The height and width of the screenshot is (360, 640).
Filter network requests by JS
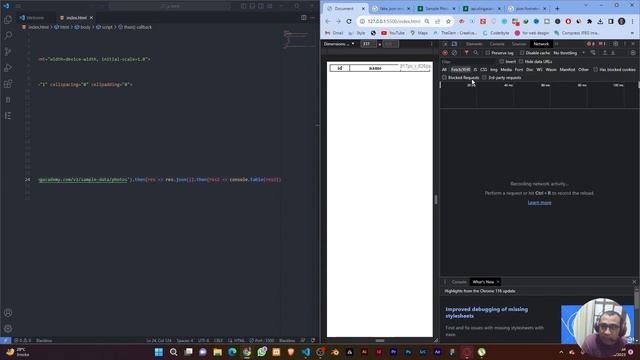(x=476, y=70)
